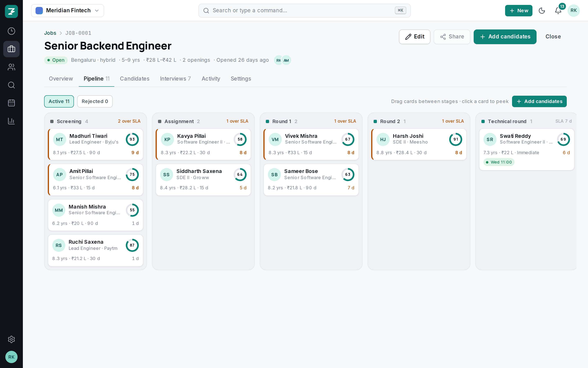
Task: Click the Open status badge
Action: [x=56, y=60]
